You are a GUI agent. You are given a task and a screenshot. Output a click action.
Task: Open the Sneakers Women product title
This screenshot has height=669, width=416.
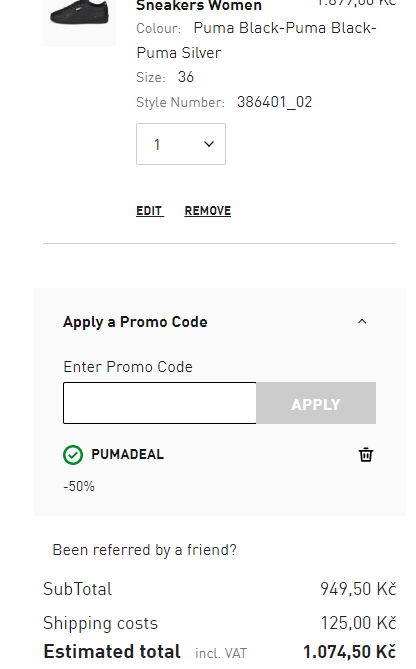click(x=199, y=6)
